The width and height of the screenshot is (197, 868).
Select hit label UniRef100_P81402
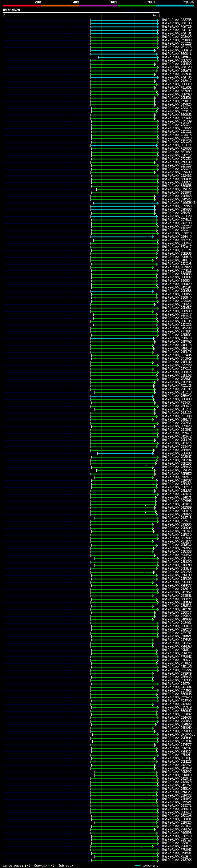click(177, 118)
